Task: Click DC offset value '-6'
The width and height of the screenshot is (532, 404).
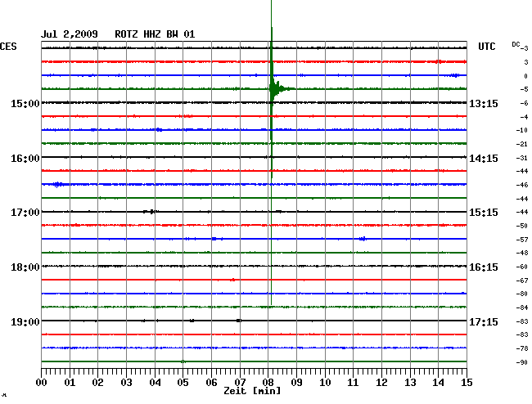Action: pyautogui.click(x=524, y=103)
